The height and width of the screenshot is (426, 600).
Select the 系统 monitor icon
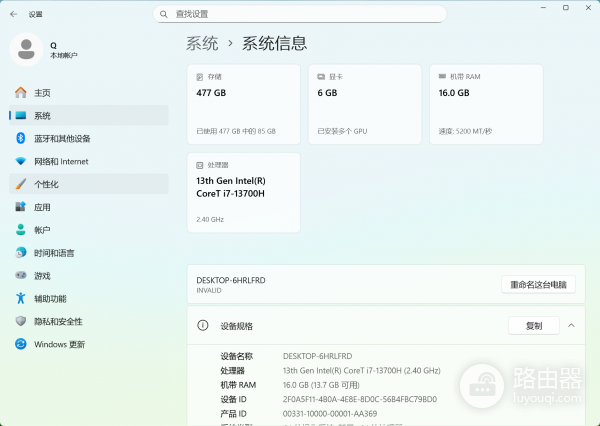tap(21, 115)
